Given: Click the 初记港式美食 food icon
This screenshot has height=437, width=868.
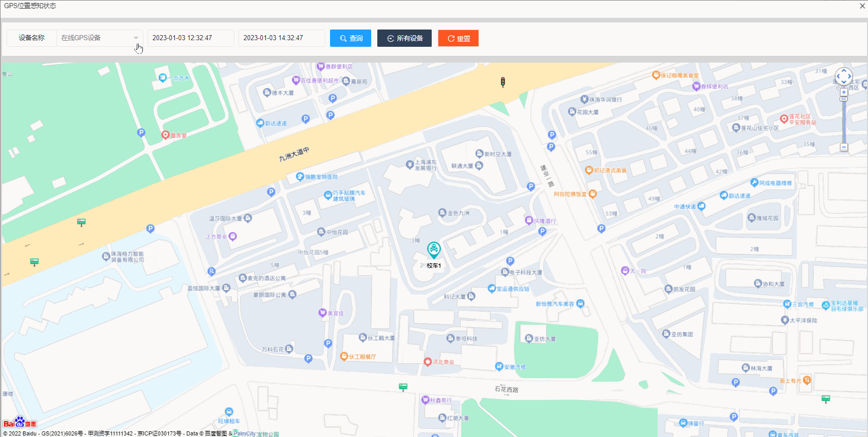Looking at the screenshot, I should [589, 170].
